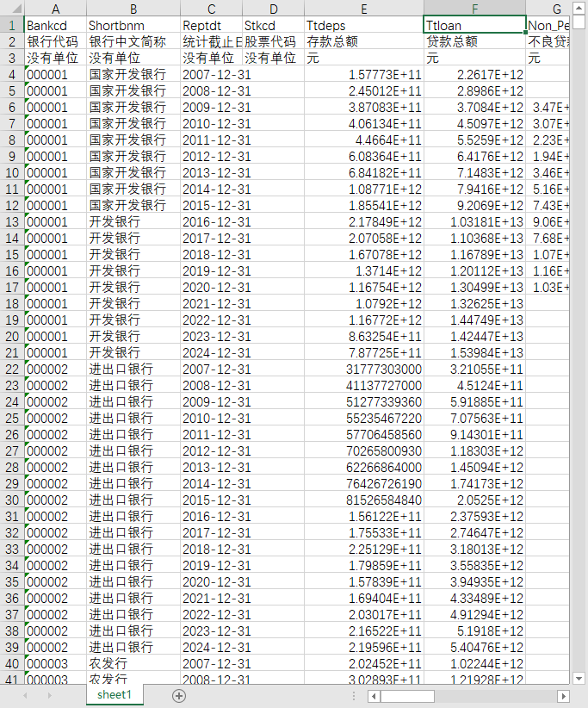The height and width of the screenshot is (708, 588).
Task: Click the horizontal scrollbar thumb
Action: click(x=407, y=696)
